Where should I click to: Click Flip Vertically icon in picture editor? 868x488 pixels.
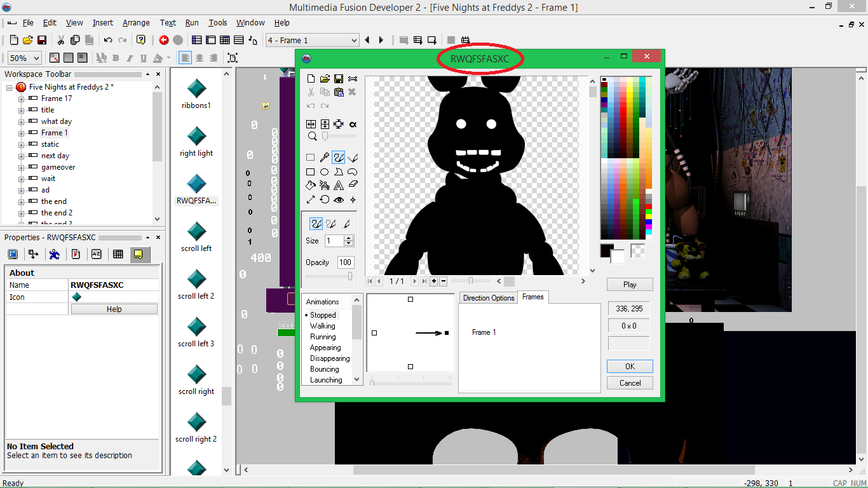tap(325, 124)
